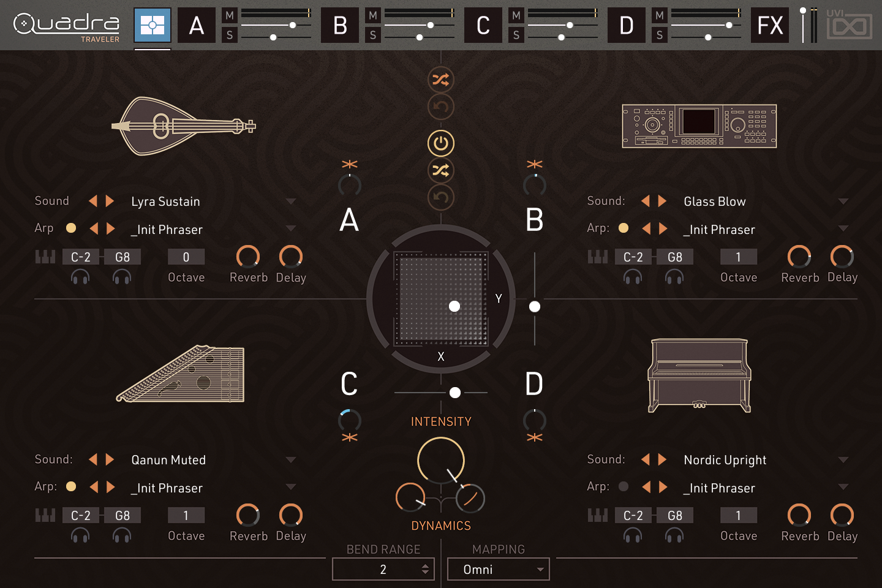Click the top shuffle randomize icon

pyautogui.click(x=440, y=80)
